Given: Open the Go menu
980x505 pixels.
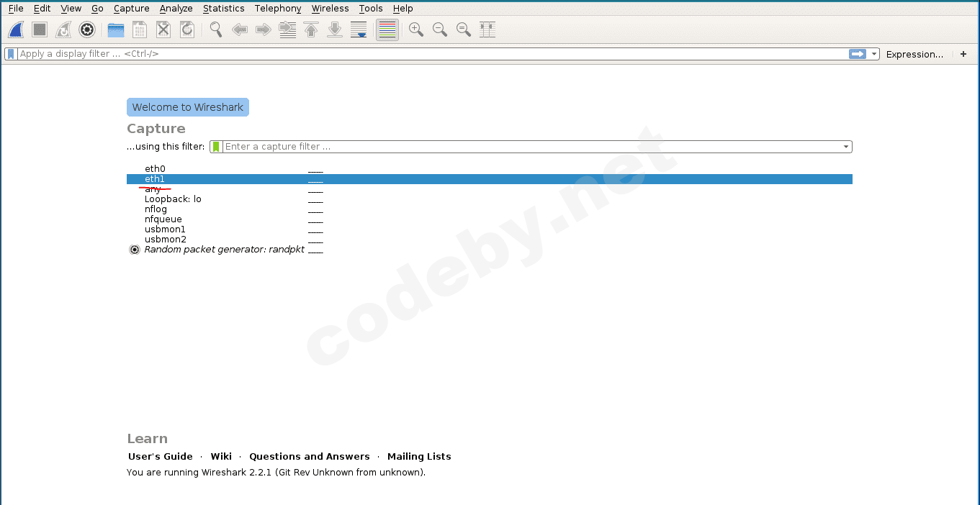Looking at the screenshot, I should 98,9.
